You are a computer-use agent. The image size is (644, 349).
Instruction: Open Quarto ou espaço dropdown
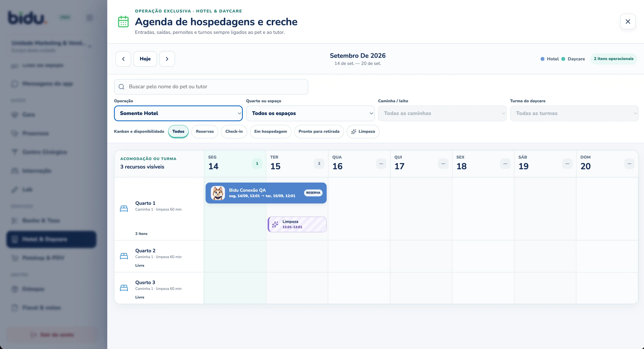(x=310, y=113)
